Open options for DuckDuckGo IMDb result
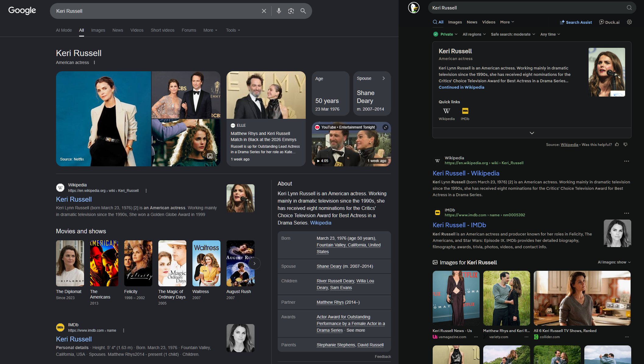The height and width of the screenshot is (364, 644). click(626, 213)
